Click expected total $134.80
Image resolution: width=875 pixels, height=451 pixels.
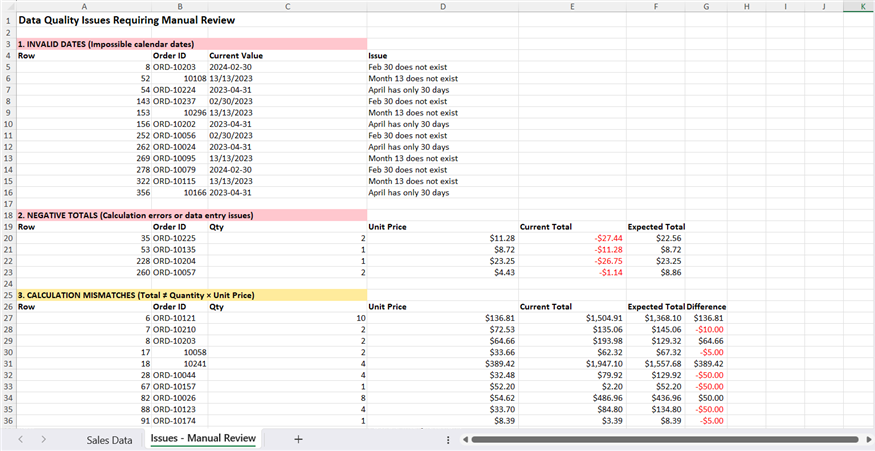(667, 410)
